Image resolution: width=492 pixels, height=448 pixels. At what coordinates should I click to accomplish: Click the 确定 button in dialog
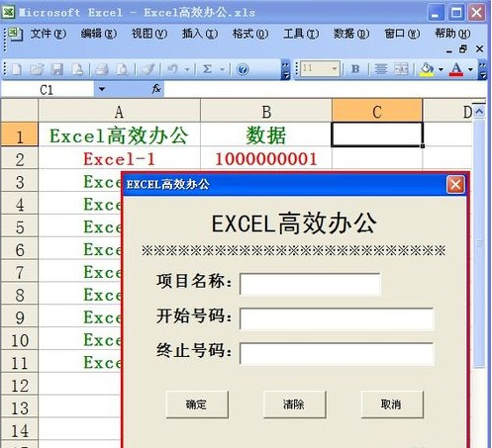point(197,404)
